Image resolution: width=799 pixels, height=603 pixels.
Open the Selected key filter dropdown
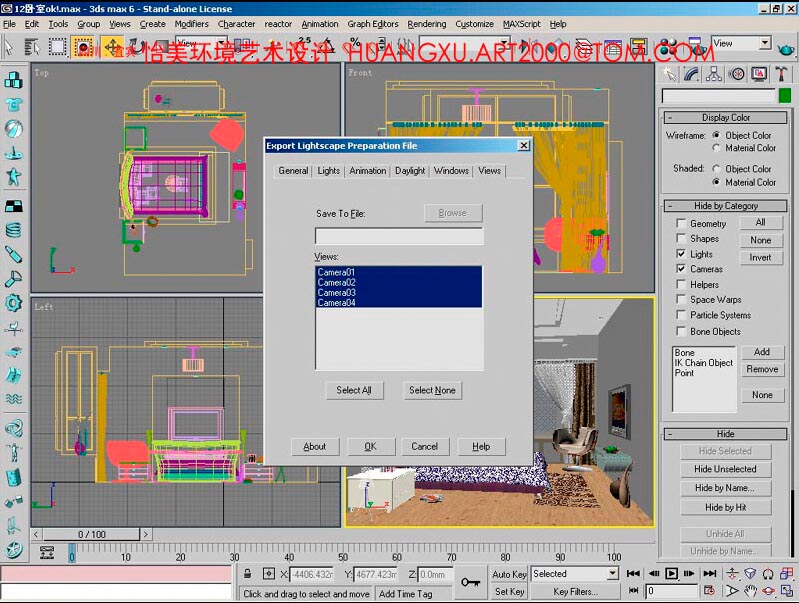(575, 573)
